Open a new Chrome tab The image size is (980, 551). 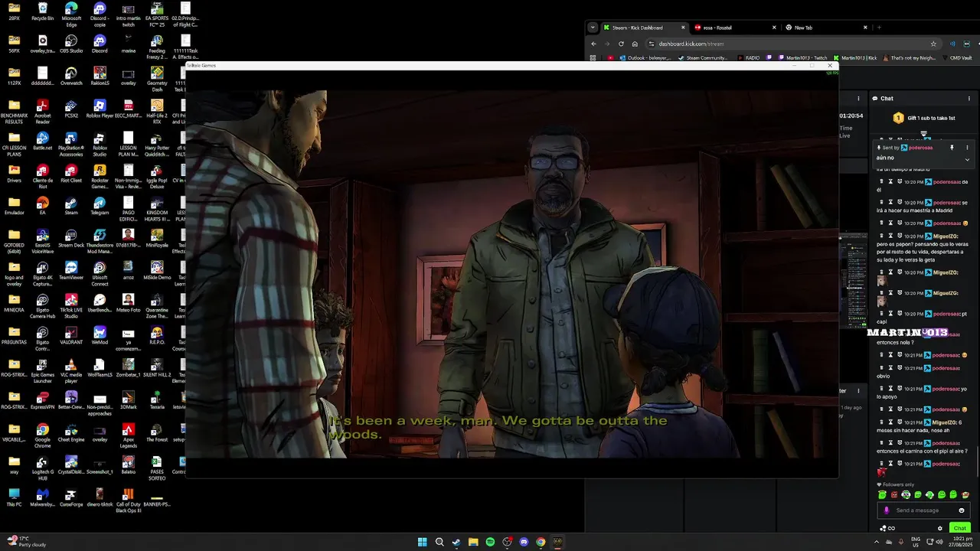coord(879,28)
